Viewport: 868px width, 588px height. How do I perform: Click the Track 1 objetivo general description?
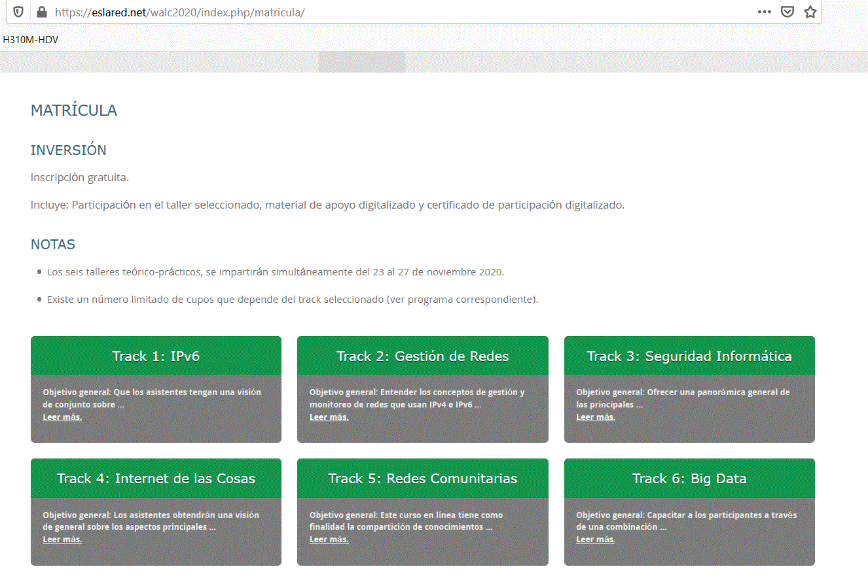pos(152,398)
